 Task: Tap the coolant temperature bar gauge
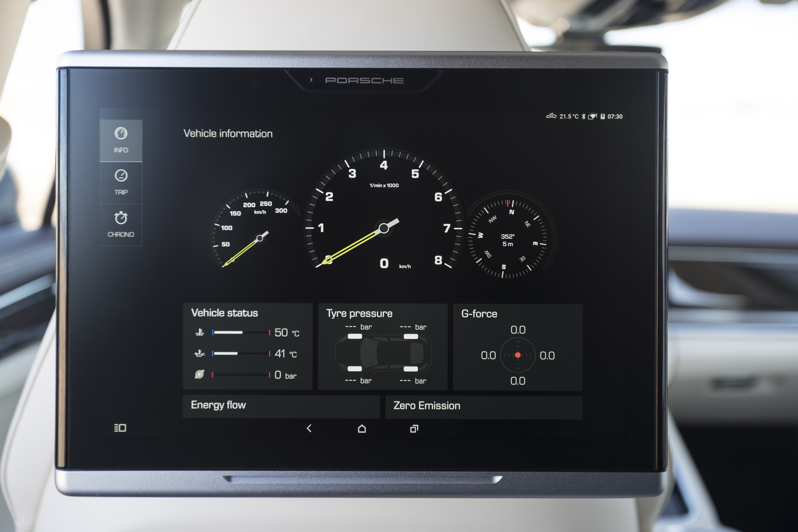pos(241,332)
